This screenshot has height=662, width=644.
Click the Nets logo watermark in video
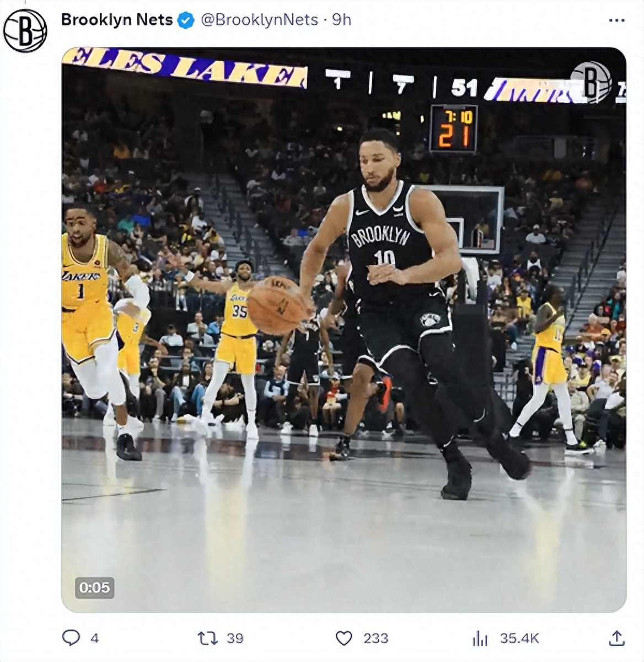pos(591,82)
